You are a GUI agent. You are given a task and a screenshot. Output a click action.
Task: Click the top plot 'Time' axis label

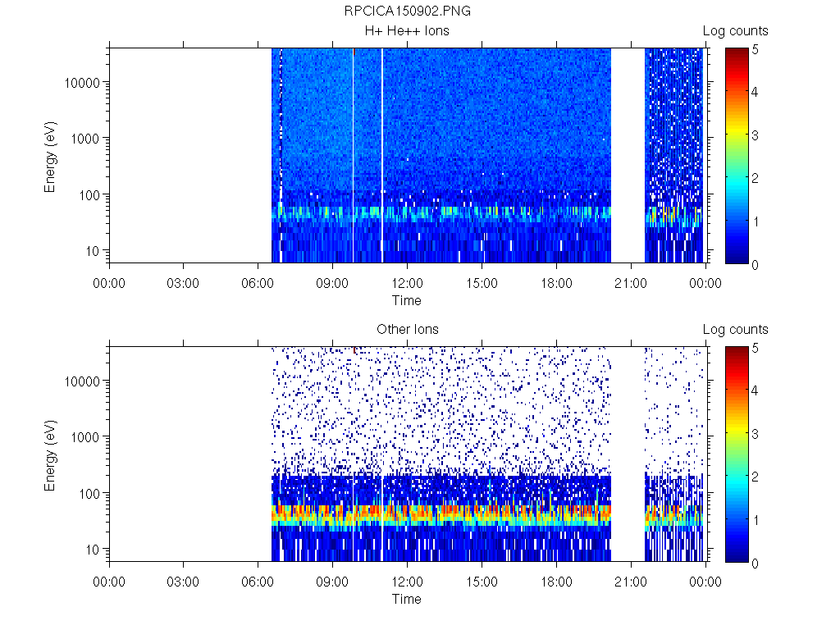(407, 300)
